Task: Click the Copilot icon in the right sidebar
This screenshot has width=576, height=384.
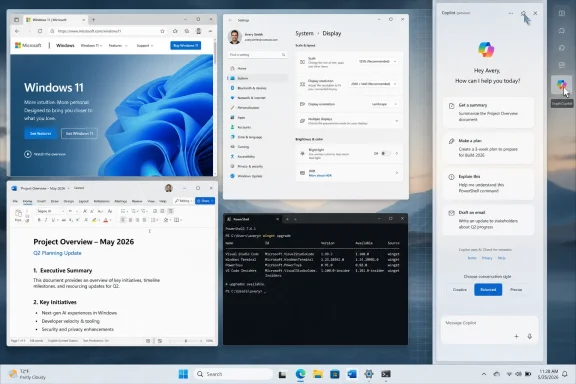Action: (561, 85)
